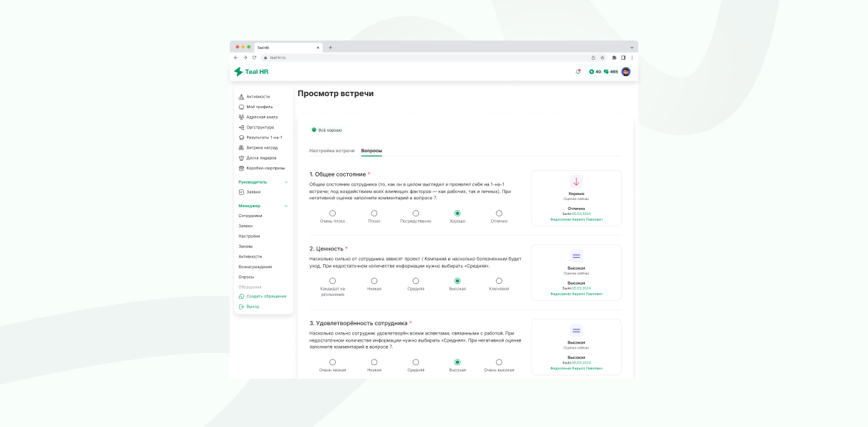Open Настройки in Менеджер menu
This screenshot has height=427, width=868.
click(249, 236)
